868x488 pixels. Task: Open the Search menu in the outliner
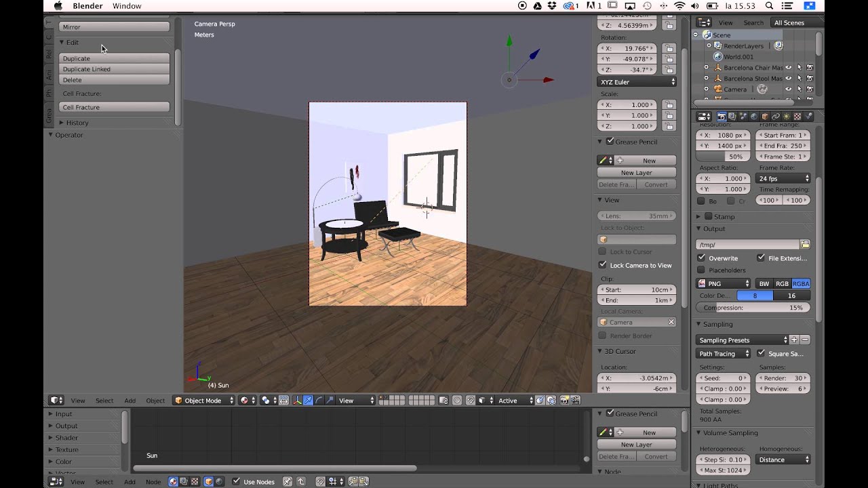click(753, 22)
